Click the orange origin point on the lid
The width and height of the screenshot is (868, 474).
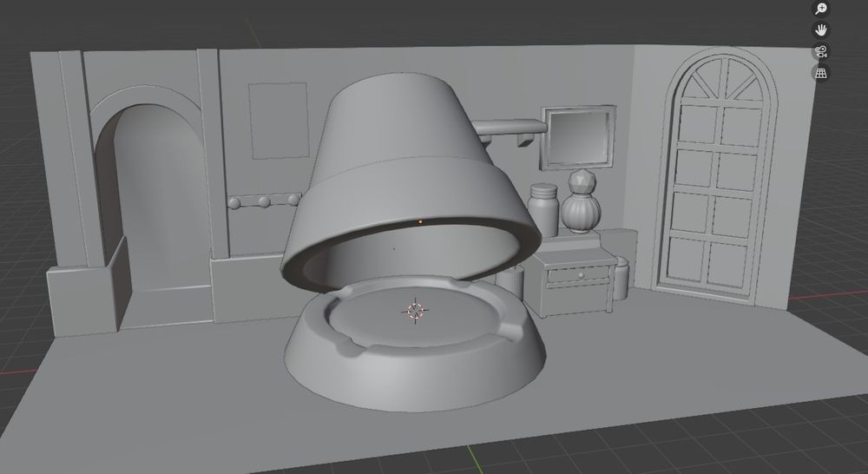pos(421,222)
